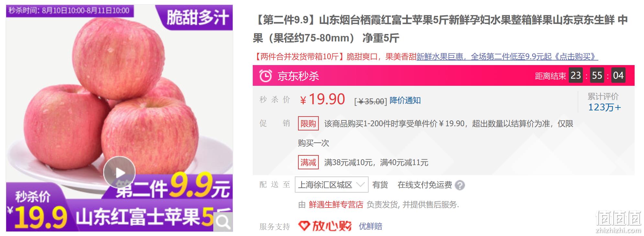
Task: Click the 优鲜赔 service link
Action: click(371, 226)
